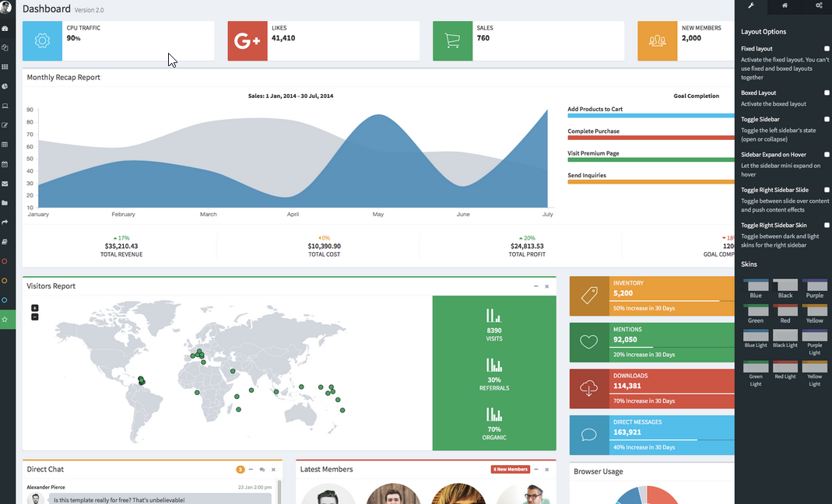This screenshot has height=504, width=832.
Task: Open the Mailbox envelope icon in sidebar
Action: click(5, 184)
